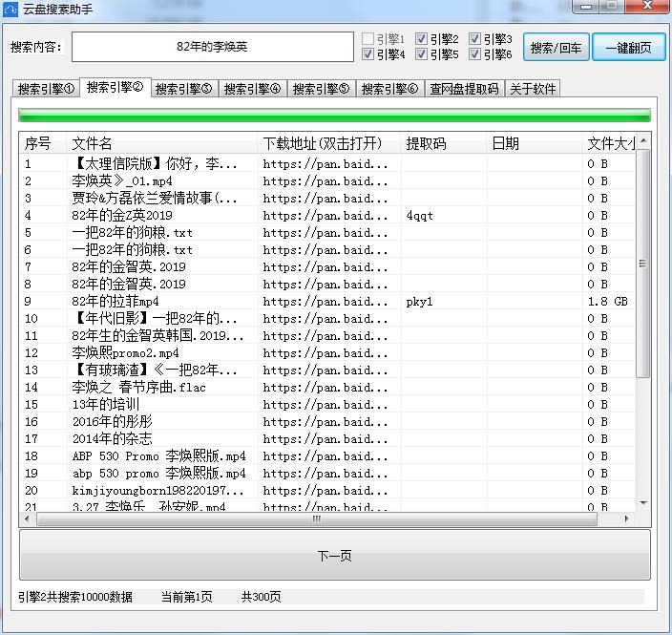Select row 【有玻璃渣】《一把82年...
The image size is (672, 635).
point(327,370)
